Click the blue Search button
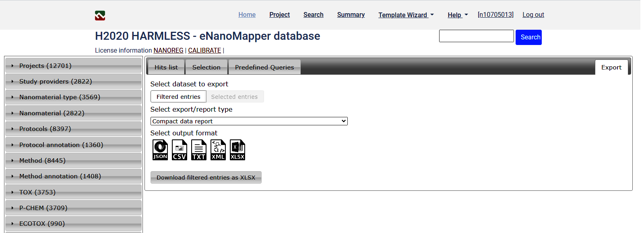This screenshot has height=233, width=644. pyautogui.click(x=528, y=37)
